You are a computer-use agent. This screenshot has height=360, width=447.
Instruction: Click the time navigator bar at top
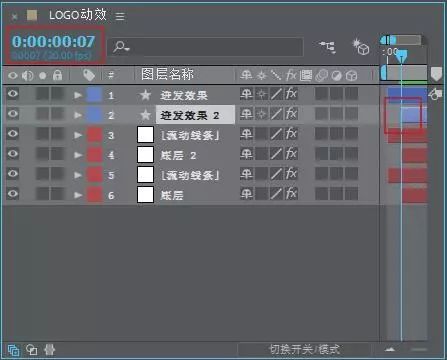401,40
